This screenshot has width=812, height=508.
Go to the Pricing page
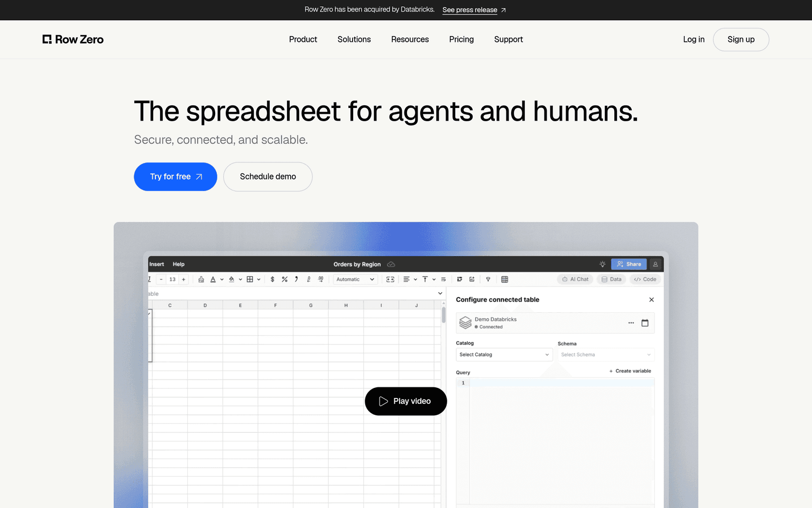point(462,39)
